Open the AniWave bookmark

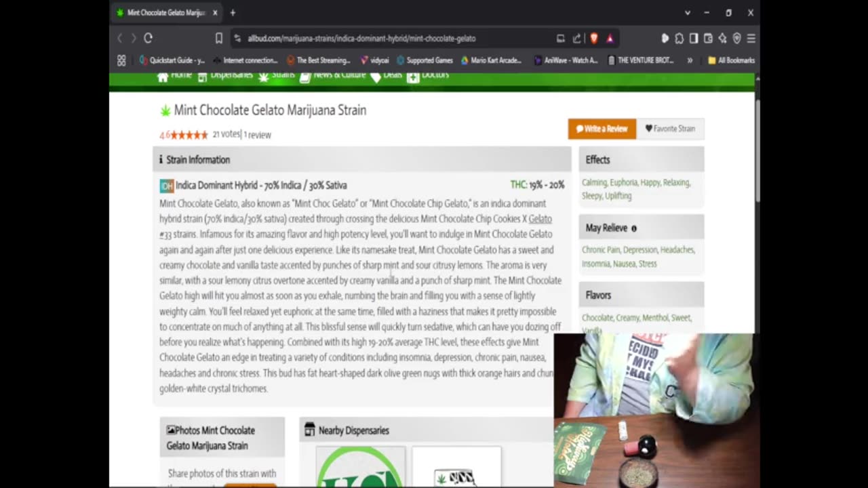[566, 60]
